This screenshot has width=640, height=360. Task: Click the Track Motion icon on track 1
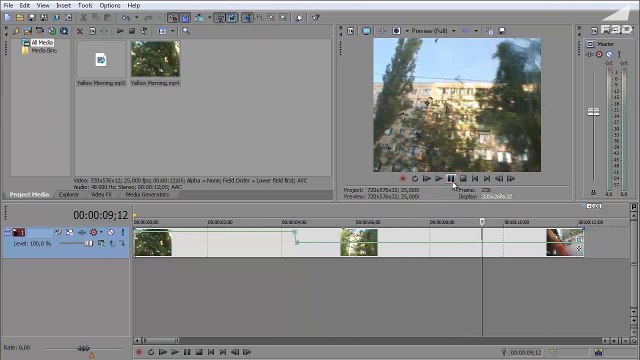point(70,232)
